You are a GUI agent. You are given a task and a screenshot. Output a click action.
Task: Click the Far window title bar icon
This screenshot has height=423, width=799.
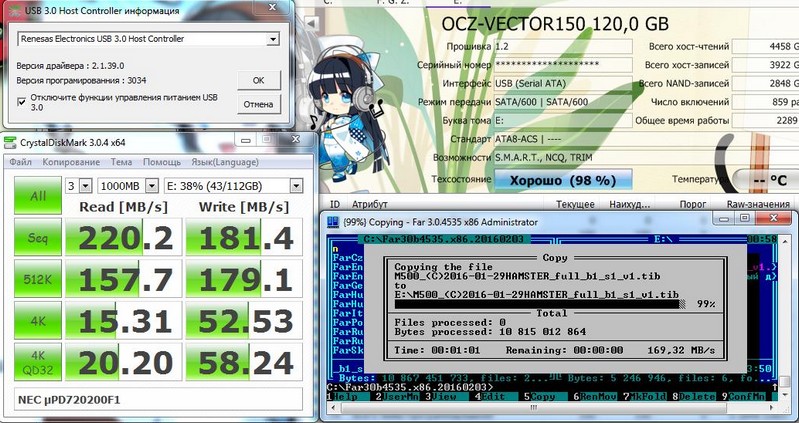coord(334,222)
